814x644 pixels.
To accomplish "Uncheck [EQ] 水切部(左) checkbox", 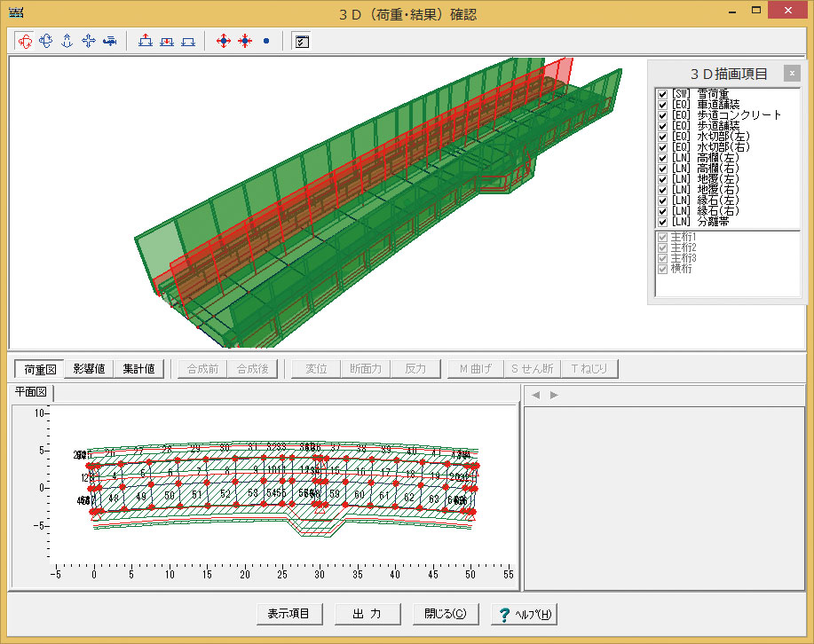I will point(662,137).
